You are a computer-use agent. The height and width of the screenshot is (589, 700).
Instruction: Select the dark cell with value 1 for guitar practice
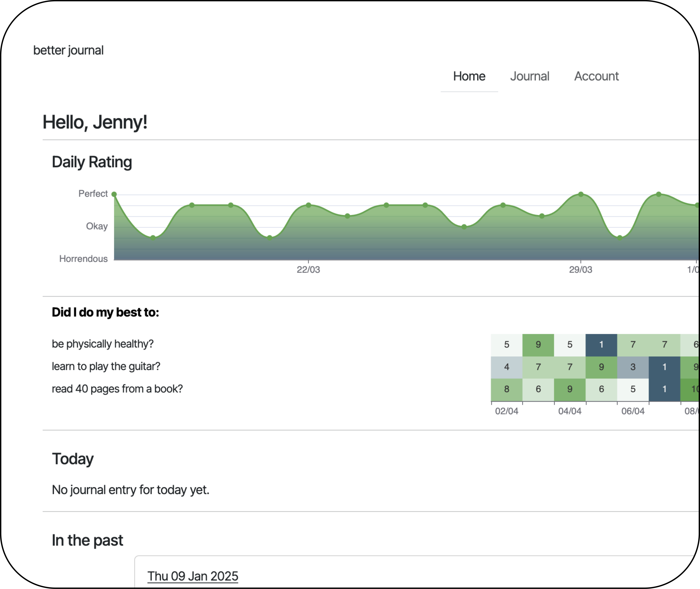click(664, 367)
